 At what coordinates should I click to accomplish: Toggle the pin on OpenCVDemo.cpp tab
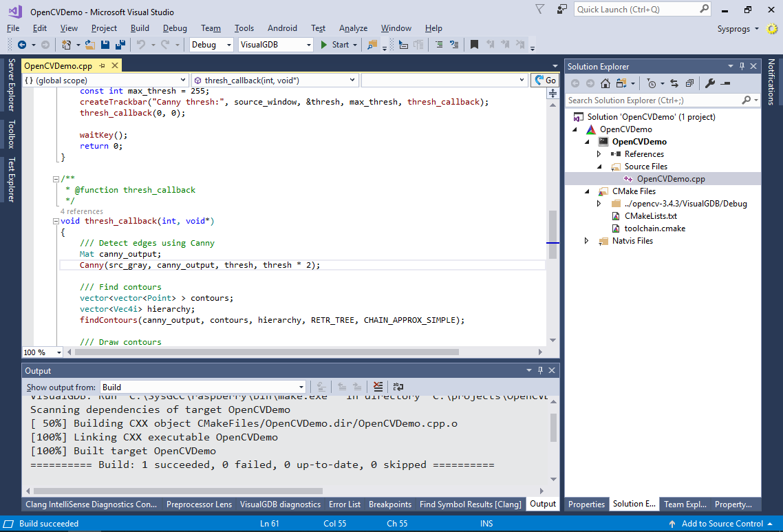[102, 66]
